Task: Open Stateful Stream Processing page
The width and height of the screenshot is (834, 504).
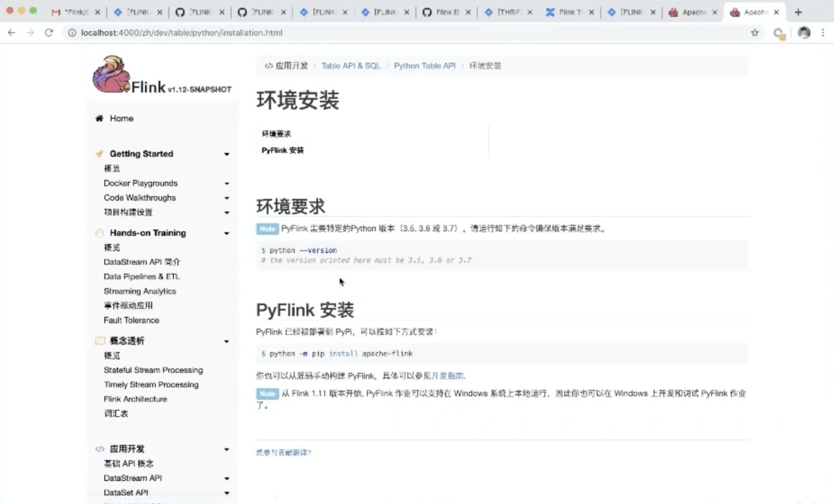Action: pos(153,370)
